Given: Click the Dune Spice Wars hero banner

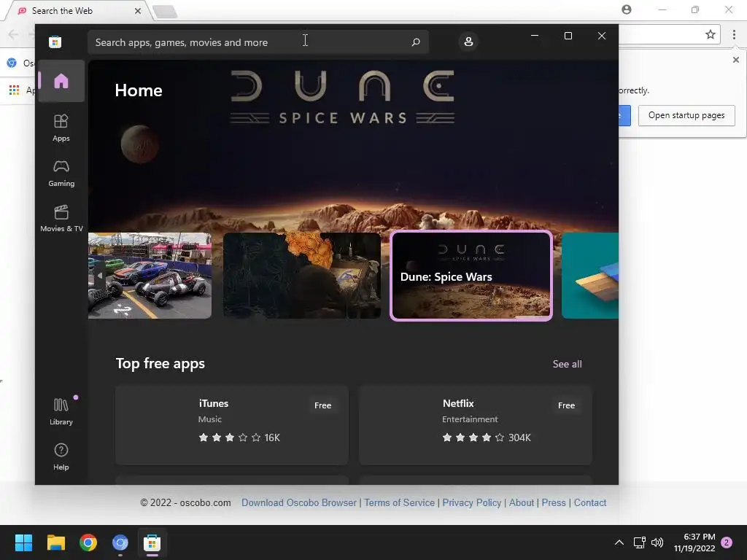Looking at the screenshot, I should (353, 145).
